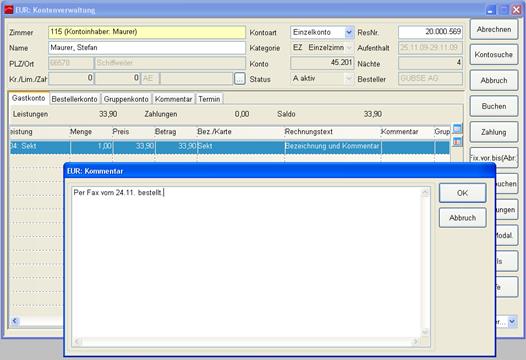Click the left arrow of comment horizontal scrollbar
Screen dimensions: 526x360
pyautogui.click(x=77, y=342)
